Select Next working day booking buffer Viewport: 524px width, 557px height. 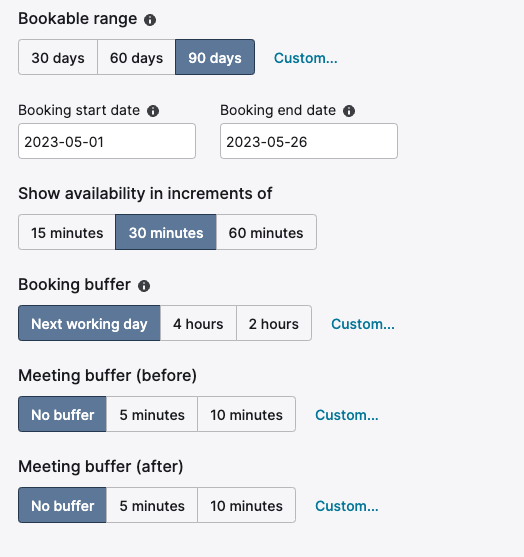click(x=89, y=323)
